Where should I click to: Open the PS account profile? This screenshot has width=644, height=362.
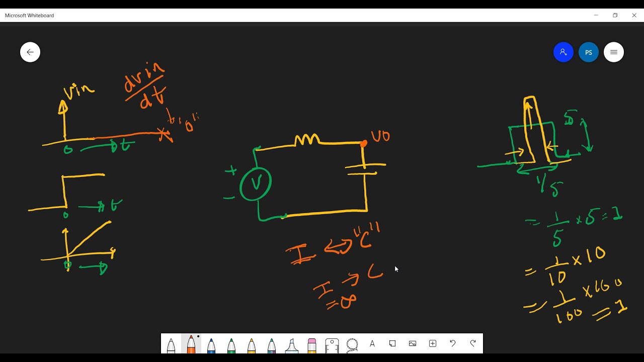pyautogui.click(x=589, y=52)
